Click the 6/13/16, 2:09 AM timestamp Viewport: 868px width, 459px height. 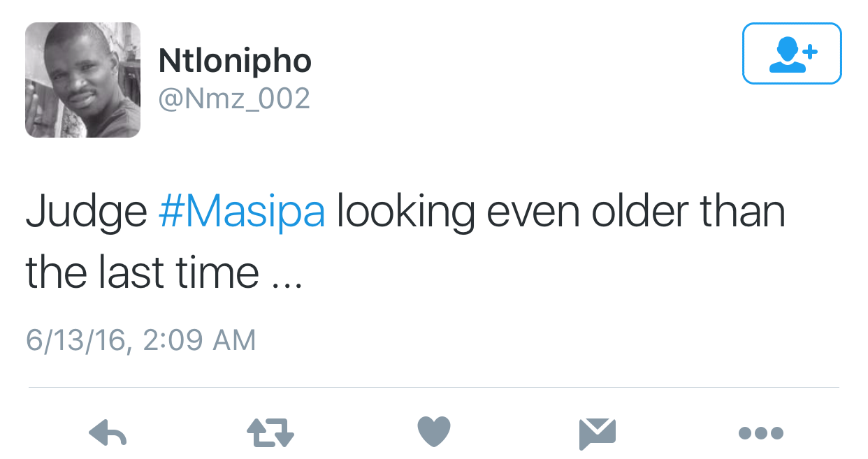[141, 340]
